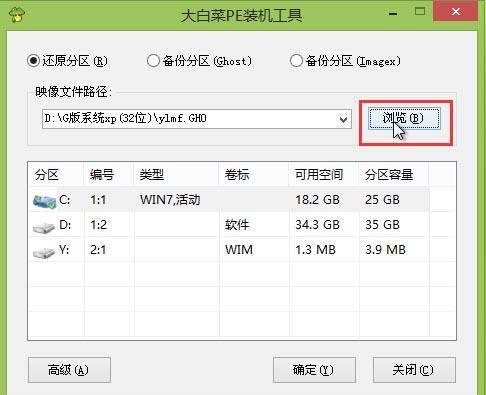
Task: Click the 卷标 column header
Action: coord(254,175)
